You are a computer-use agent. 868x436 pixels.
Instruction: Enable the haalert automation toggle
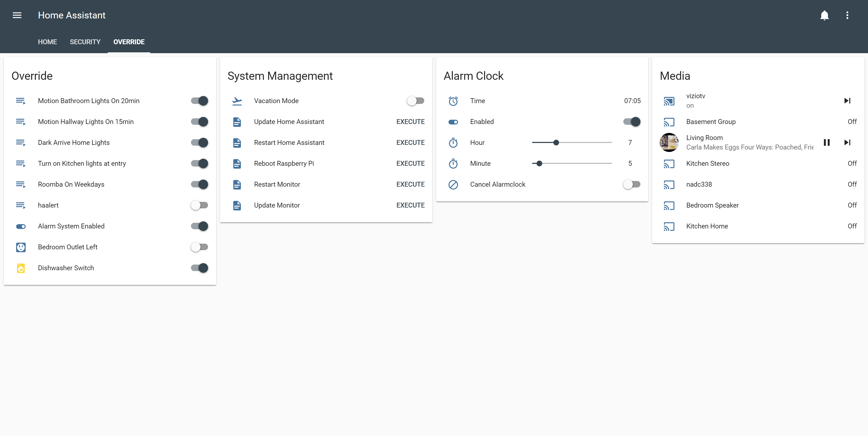tap(199, 205)
